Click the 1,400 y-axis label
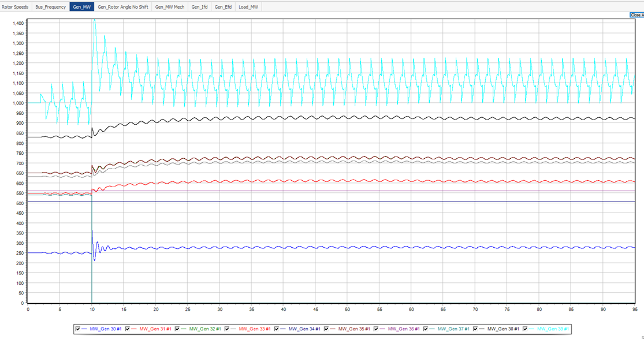The image size is (644, 339). 18,24
